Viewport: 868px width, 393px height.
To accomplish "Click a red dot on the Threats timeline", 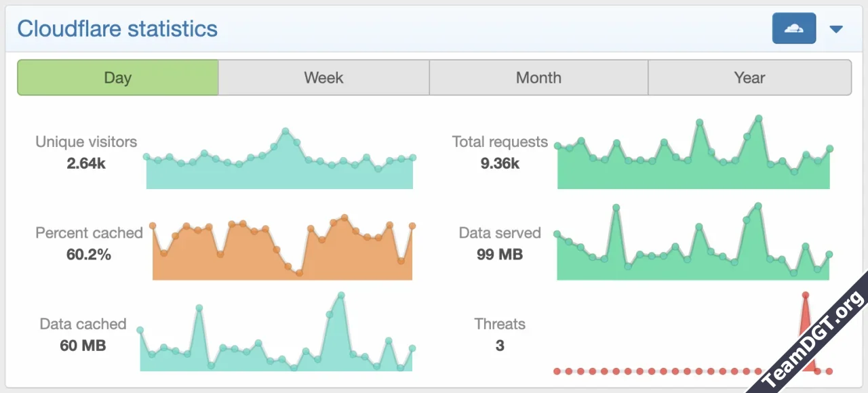I will click(610, 371).
